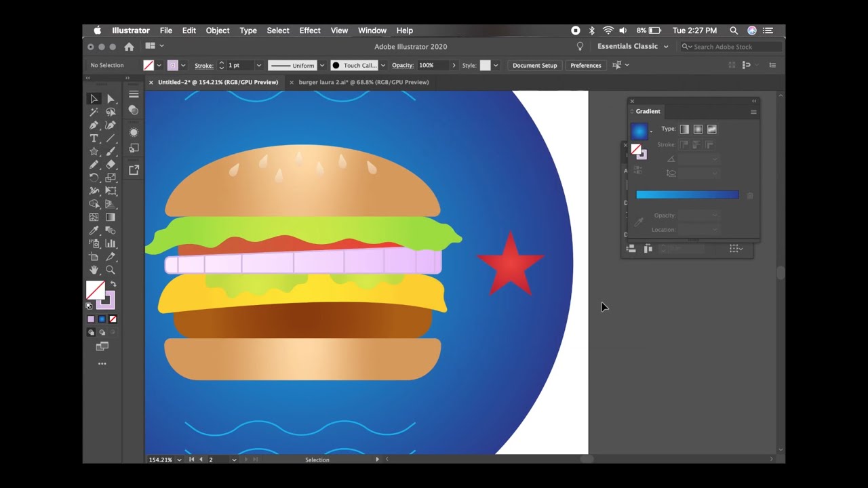Select the Gradient tool in toolbar
The height and width of the screenshot is (488, 868).
pos(111,218)
